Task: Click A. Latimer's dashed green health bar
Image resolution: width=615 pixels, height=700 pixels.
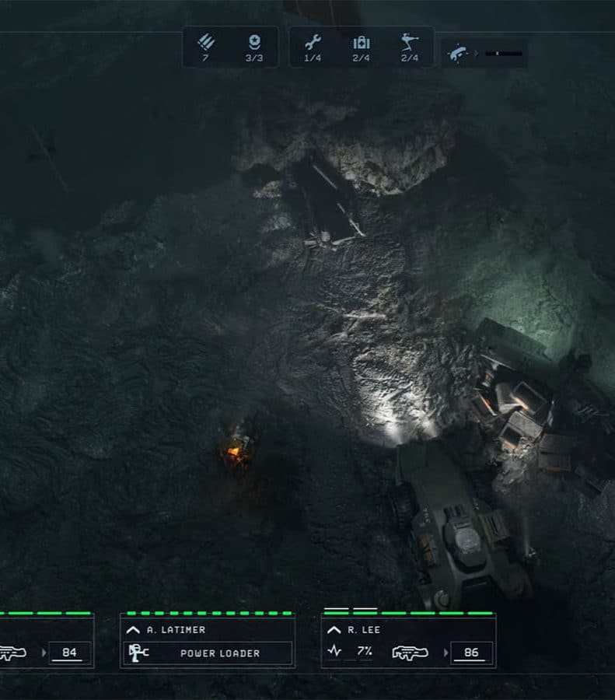Action: pyautogui.click(x=209, y=614)
